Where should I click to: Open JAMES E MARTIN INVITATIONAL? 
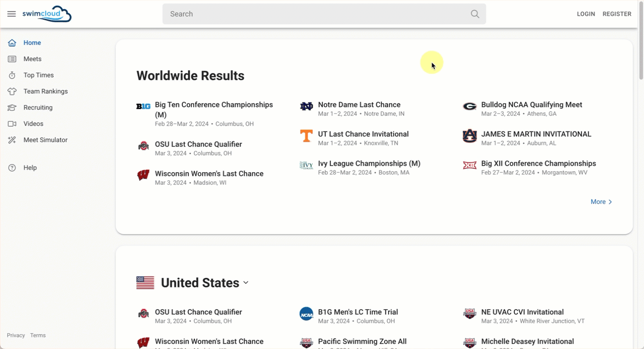coord(536,134)
